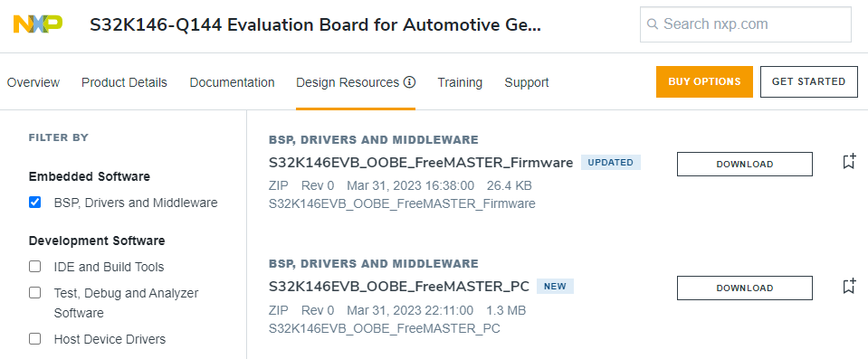
Task: Bookmark the FreeMASTER_PC download
Action: point(849,286)
